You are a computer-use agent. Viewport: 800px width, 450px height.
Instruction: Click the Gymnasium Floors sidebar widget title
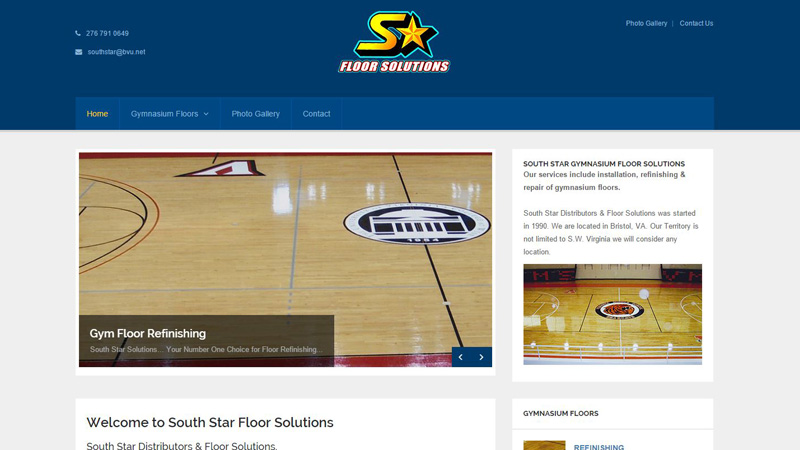tap(561, 413)
